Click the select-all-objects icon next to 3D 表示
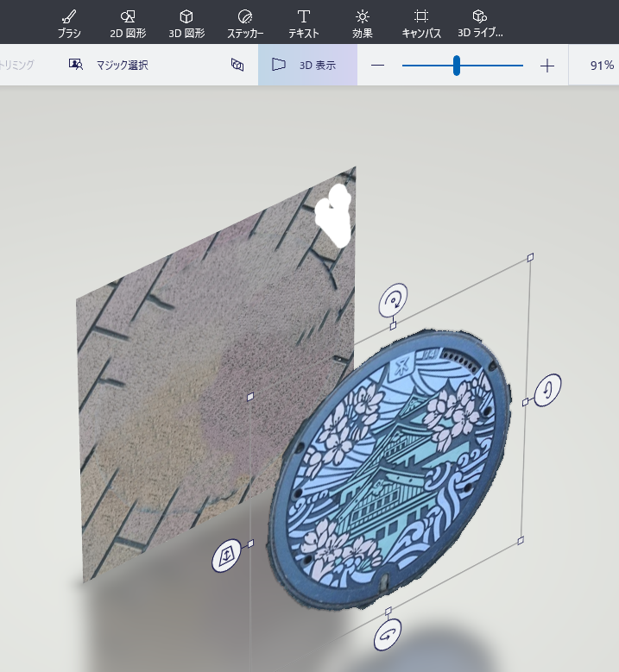 (x=237, y=65)
